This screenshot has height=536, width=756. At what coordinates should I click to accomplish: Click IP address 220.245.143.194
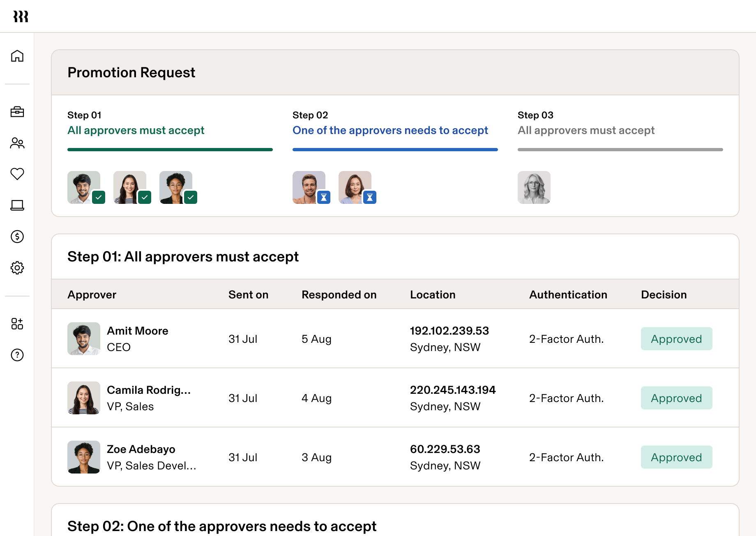(453, 390)
